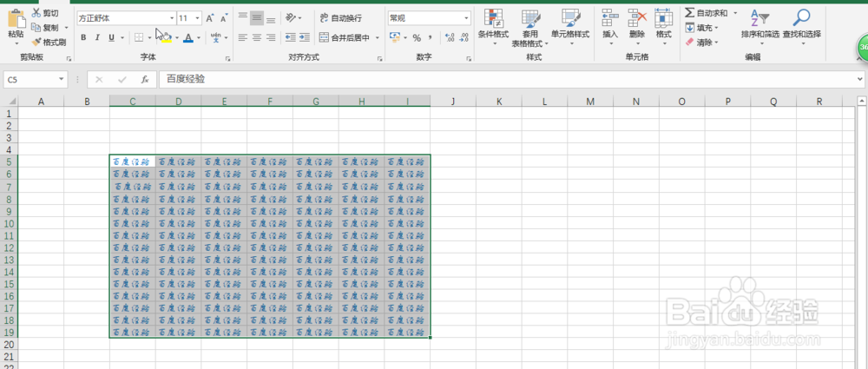Increase font size with the larger A icon
The height and width of the screenshot is (369, 868).
click(210, 18)
